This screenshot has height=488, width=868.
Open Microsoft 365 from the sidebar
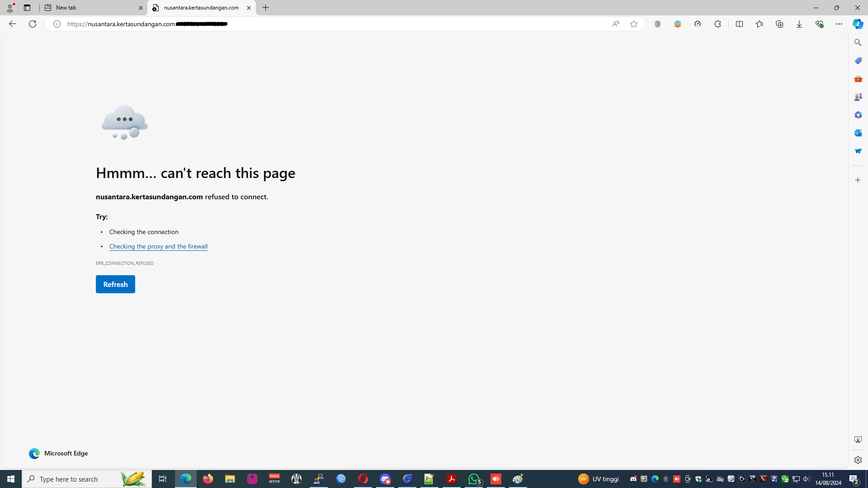pos(858,115)
